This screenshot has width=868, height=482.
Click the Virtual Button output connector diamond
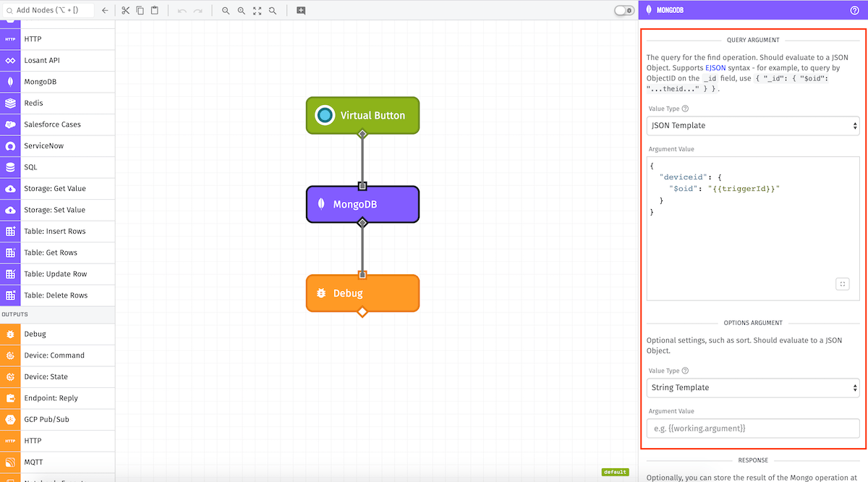pyautogui.click(x=362, y=134)
